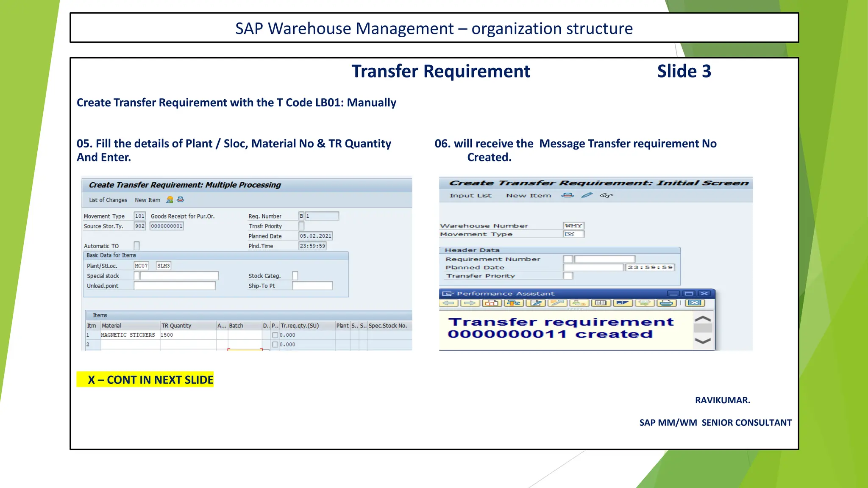The image size is (868, 488).
Task: Click the scroll-down arrow in Performance Assistant
Action: coord(703,341)
